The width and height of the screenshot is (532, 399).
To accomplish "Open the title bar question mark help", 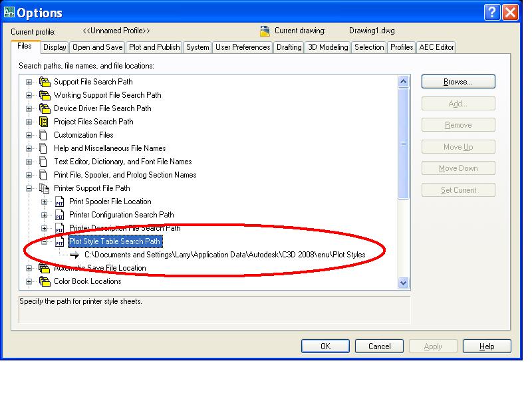I will point(491,13).
